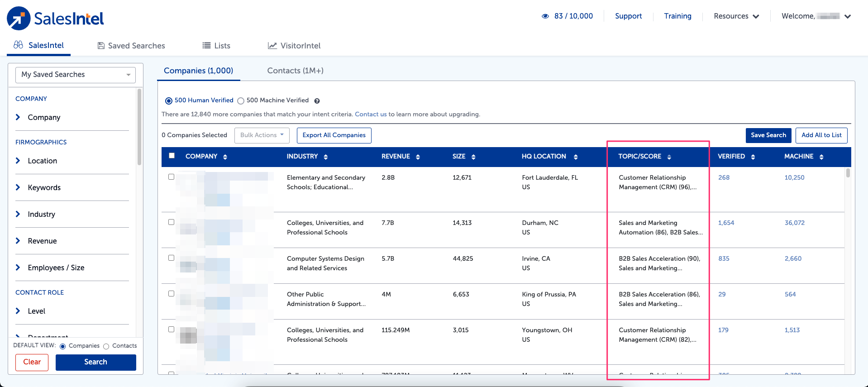Open the Bulk Actions dropdown

(x=262, y=135)
